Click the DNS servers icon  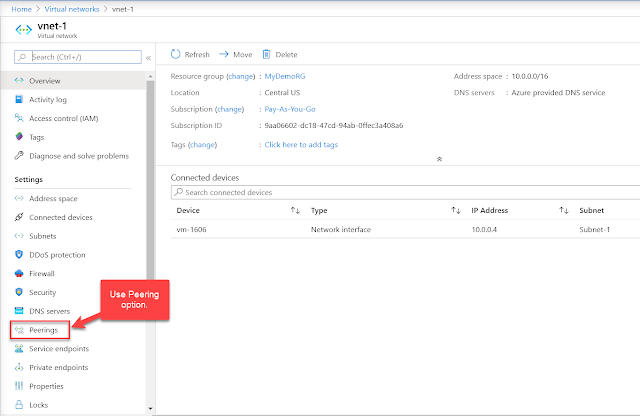coord(19,311)
